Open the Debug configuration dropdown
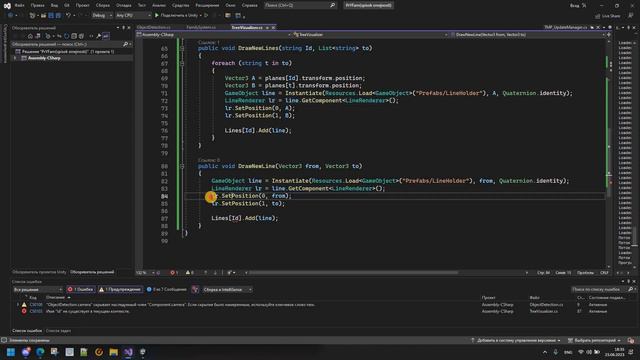The width and height of the screenshot is (640, 360). pyautogui.click(x=102, y=16)
